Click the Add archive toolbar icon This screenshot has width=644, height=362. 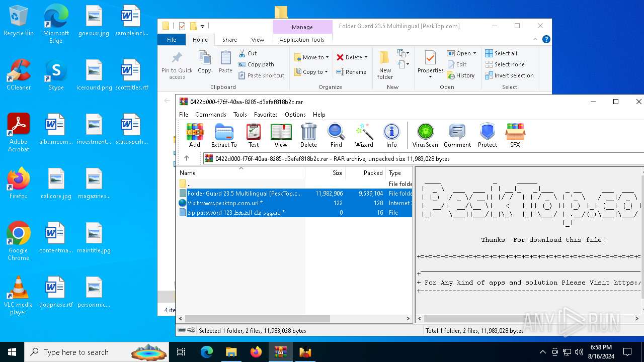tap(195, 135)
